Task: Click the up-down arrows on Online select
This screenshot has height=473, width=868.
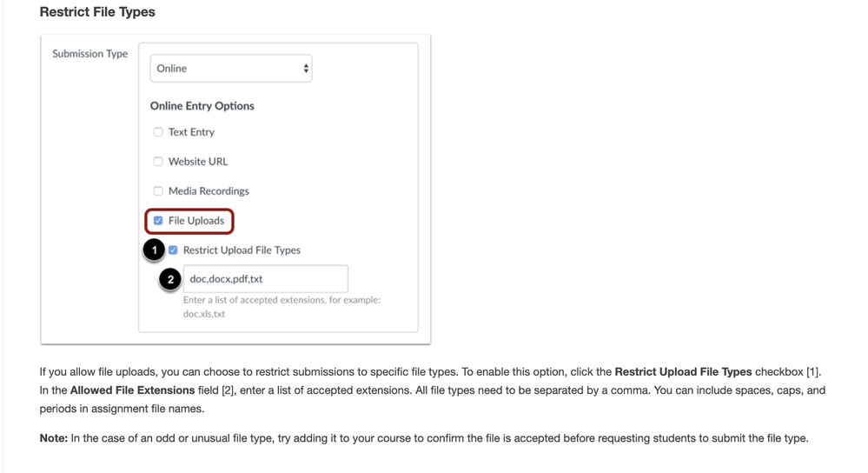Action: (x=306, y=69)
